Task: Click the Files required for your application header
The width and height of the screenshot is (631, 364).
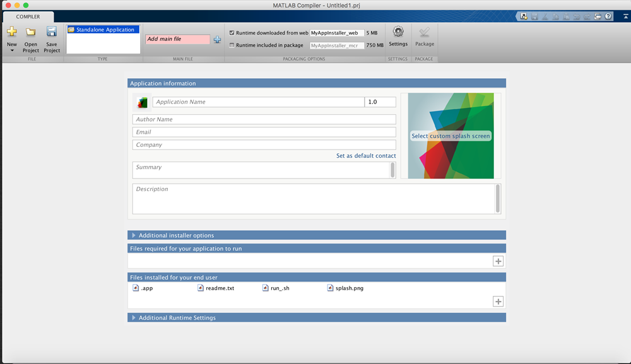Action: tap(317, 249)
